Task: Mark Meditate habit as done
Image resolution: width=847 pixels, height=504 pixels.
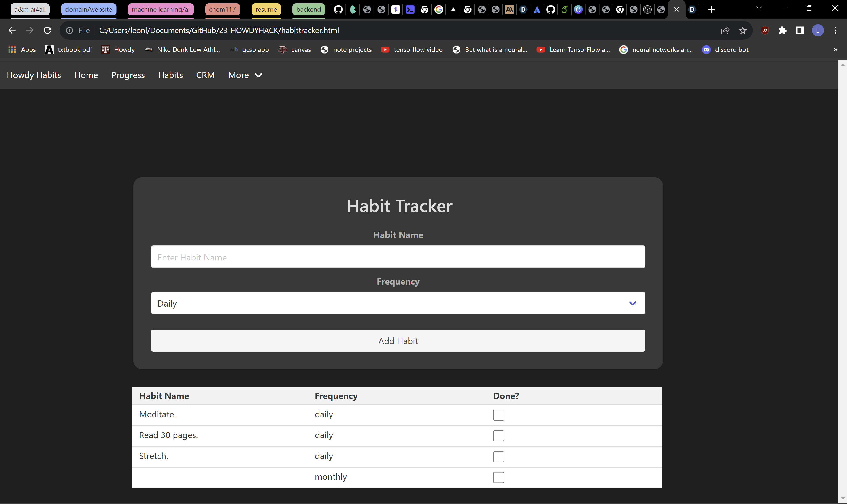Action: point(499,415)
